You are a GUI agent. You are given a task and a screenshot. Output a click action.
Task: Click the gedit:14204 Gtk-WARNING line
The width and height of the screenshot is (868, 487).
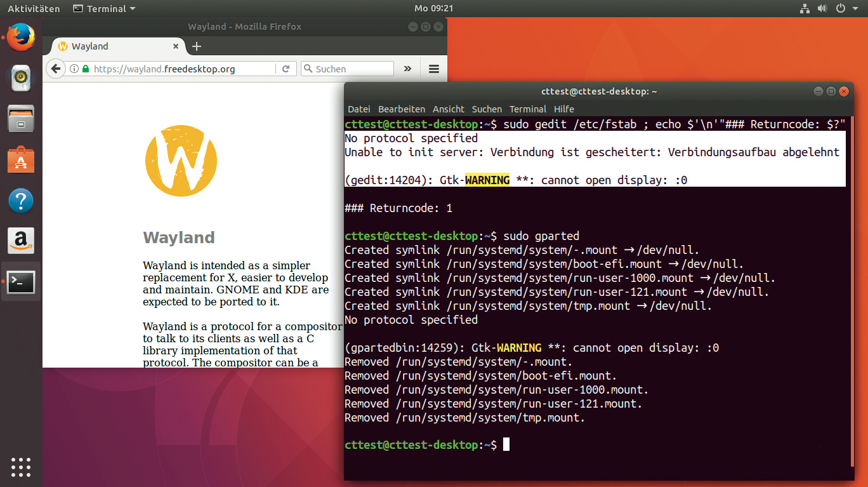(x=516, y=180)
